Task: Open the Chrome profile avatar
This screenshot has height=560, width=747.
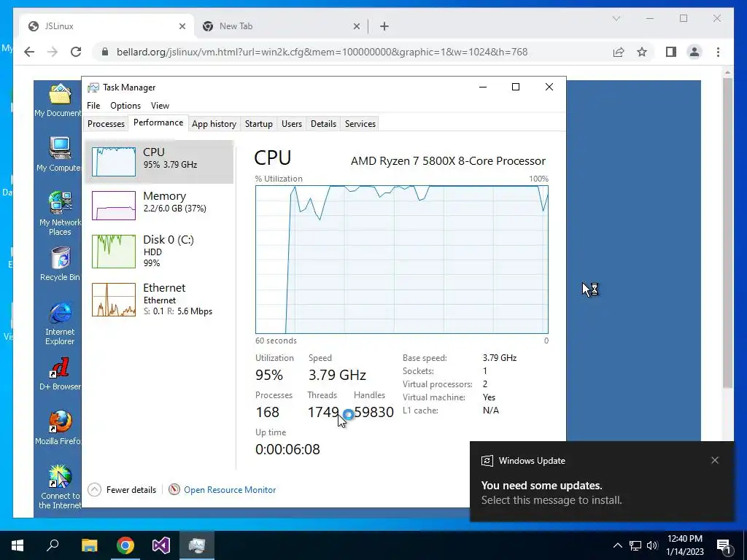Action: point(694,52)
